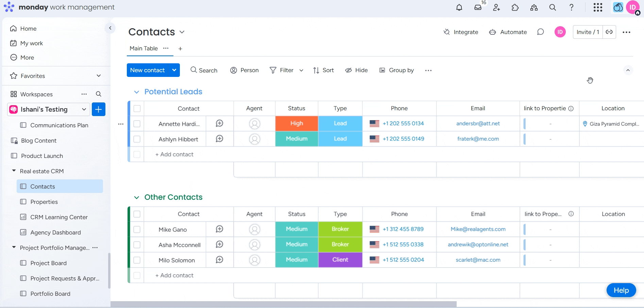Switch to the Main Table tab
Viewport: 644px width, 308px height.
pos(143,48)
